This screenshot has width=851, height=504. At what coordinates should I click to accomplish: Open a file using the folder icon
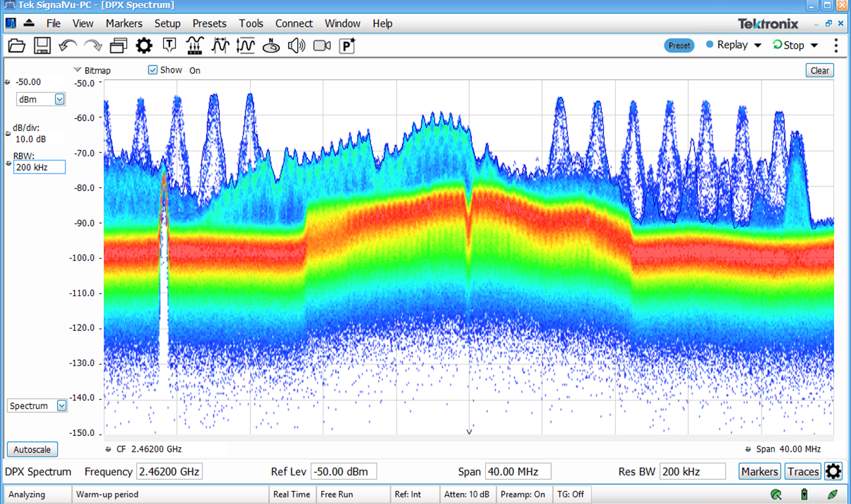coord(16,45)
